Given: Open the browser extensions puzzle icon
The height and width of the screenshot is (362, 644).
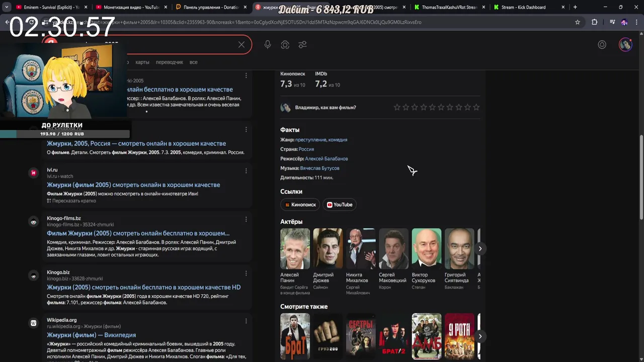Looking at the screenshot, I should (x=594, y=22).
